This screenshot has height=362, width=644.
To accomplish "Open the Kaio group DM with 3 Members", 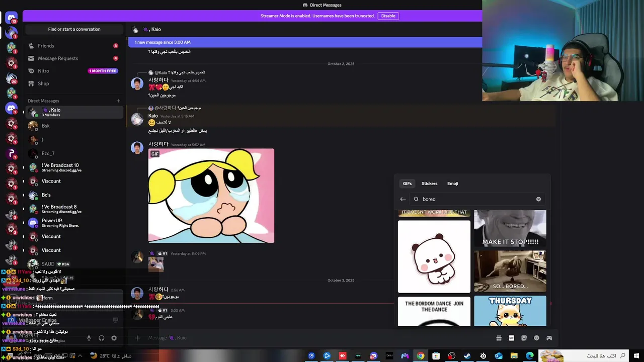I will coord(74,112).
